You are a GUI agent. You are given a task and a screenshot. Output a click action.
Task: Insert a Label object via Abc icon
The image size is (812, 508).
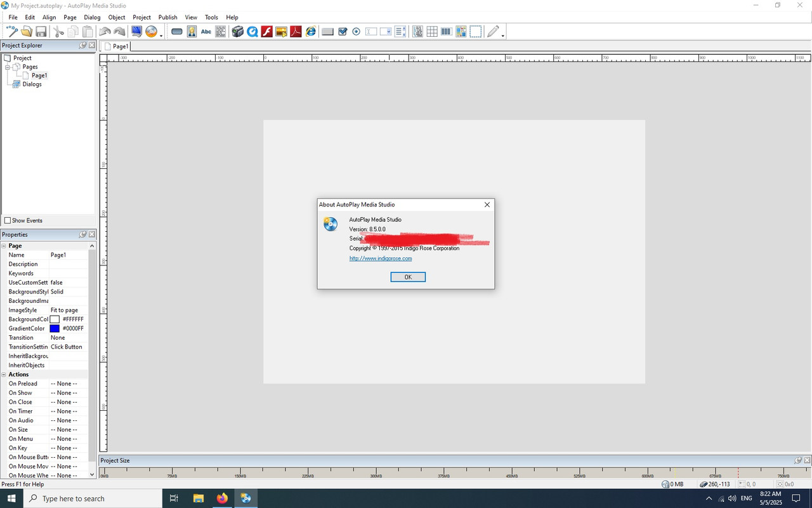[206, 32]
